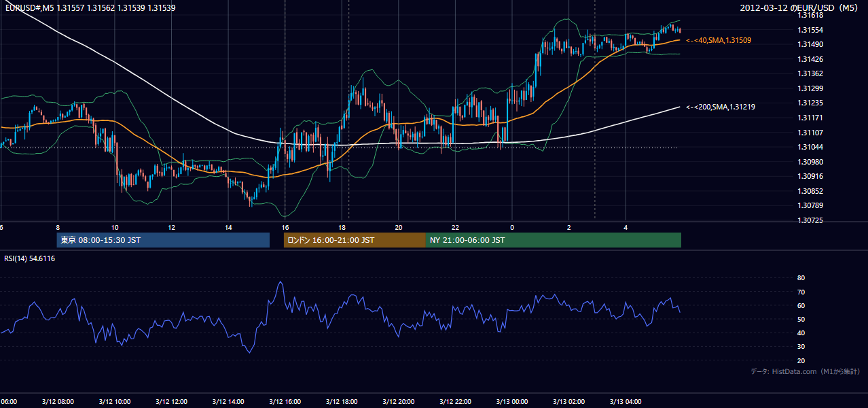The image size is (868, 408).
Task: Click hour label 14 below price chart
Action: (228, 227)
